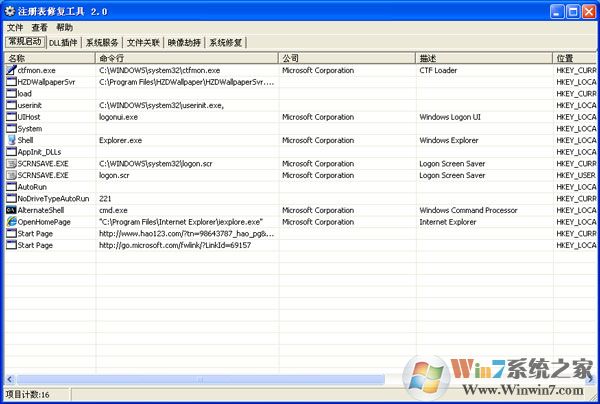
Task: Select the ctfmon.exe entry name
Action: (x=36, y=70)
